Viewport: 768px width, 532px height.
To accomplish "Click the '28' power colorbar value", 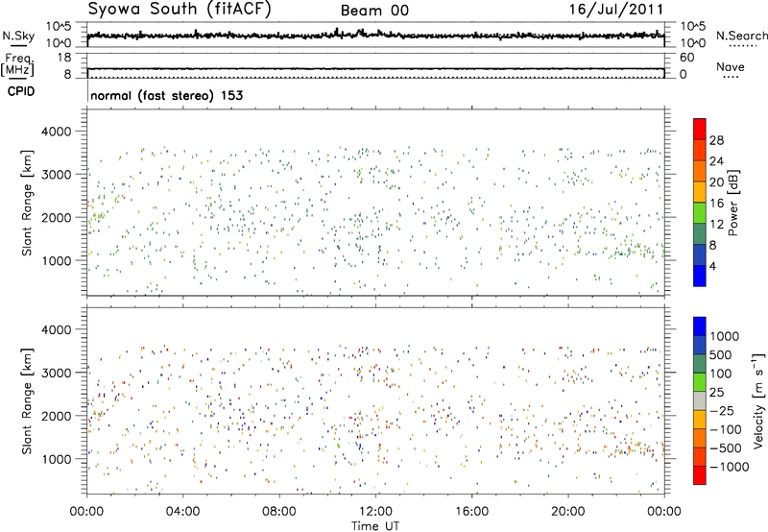I will click(716, 140).
